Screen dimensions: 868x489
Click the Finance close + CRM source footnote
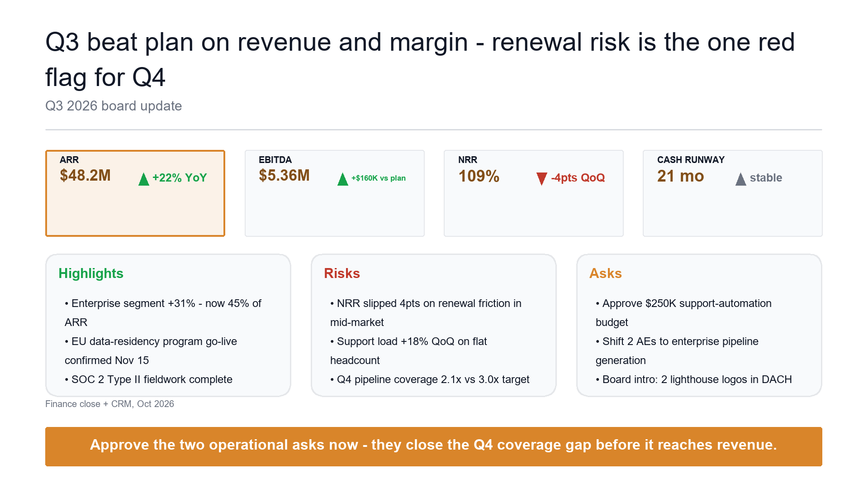pos(109,404)
